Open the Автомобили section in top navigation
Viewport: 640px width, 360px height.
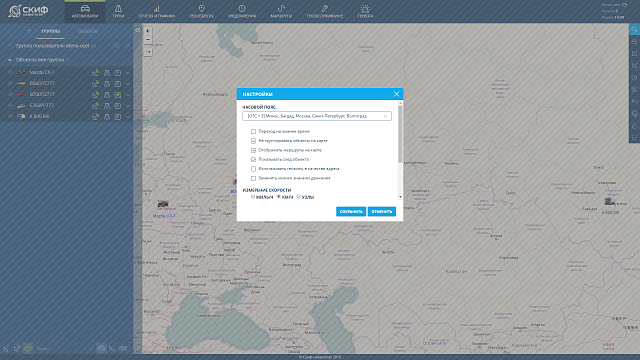(85, 11)
